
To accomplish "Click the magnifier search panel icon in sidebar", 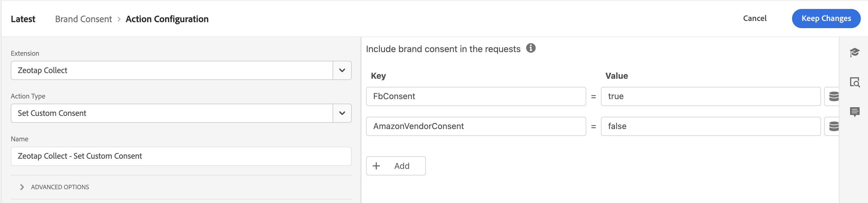I will click(x=854, y=82).
